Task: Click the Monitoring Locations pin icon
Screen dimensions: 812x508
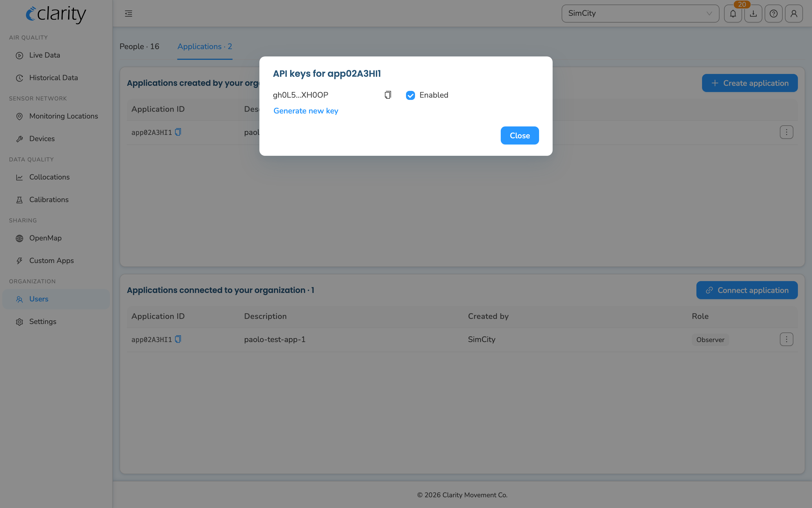Action: 19,116
